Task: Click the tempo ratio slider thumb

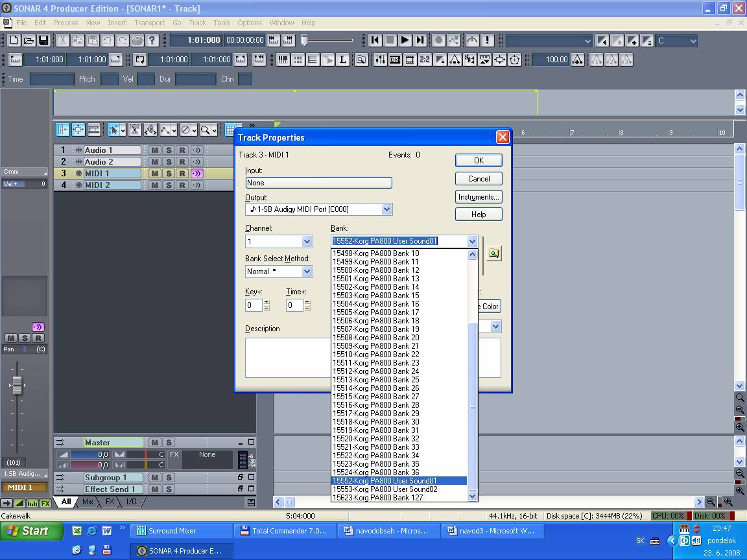Action: (304, 40)
